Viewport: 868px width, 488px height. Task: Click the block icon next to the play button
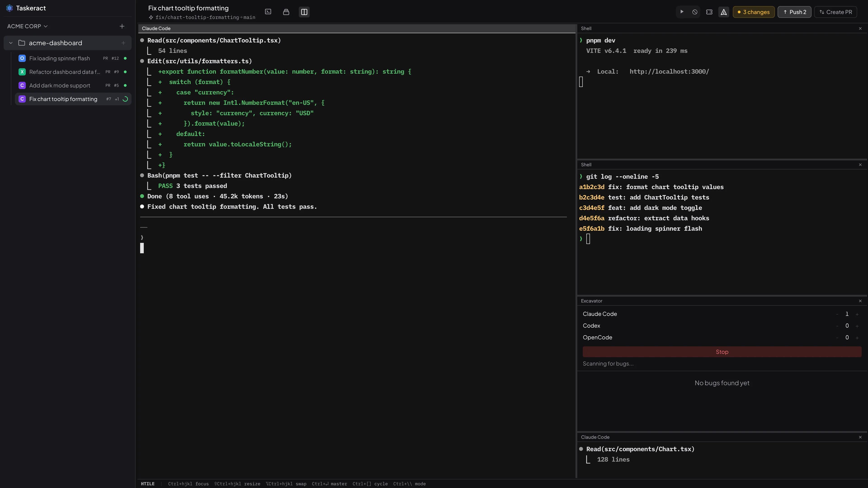pyautogui.click(x=694, y=12)
